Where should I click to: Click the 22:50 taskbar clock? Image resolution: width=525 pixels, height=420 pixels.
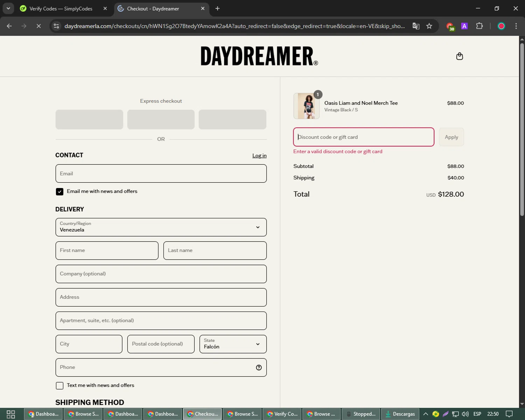[493, 414]
